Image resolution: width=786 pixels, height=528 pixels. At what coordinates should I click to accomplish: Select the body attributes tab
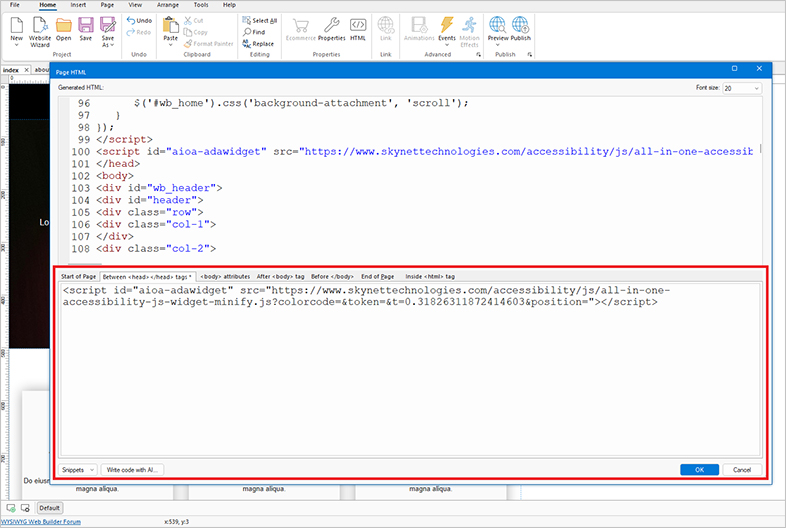[225, 276]
